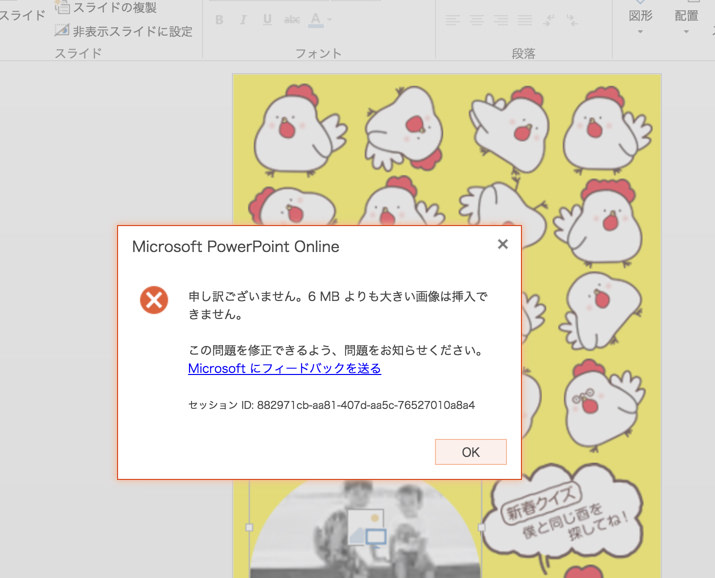Click OK to dismiss the error dialog
Image resolution: width=715 pixels, height=578 pixels.
click(470, 452)
